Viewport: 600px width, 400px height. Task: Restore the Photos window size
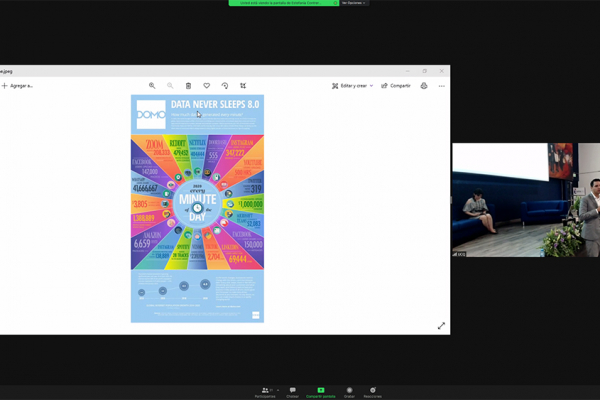(x=424, y=71)
